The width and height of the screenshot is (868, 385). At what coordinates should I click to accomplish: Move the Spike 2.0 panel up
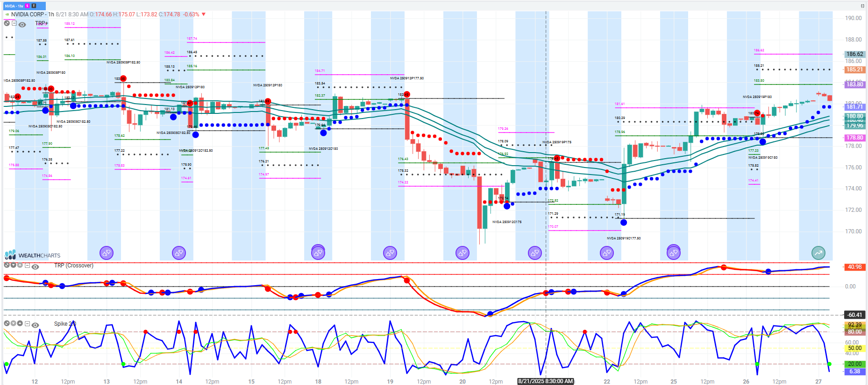(x=20, y=323)
